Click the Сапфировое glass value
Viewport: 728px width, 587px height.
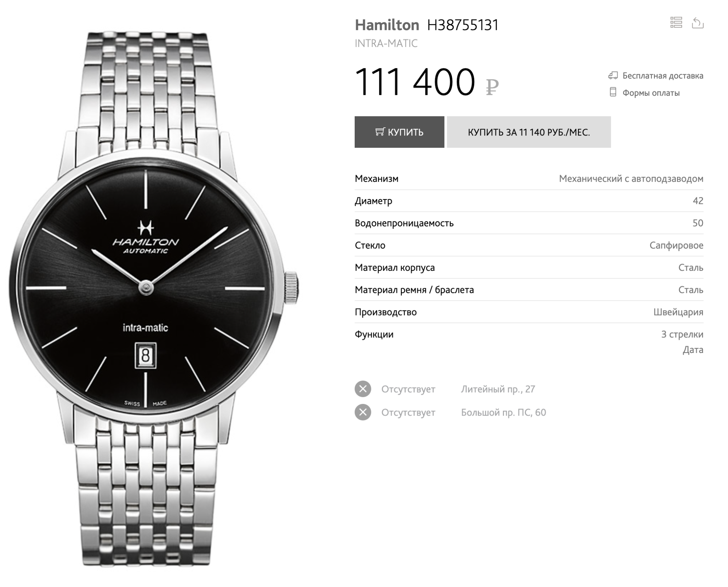click(x=676, y=245)
